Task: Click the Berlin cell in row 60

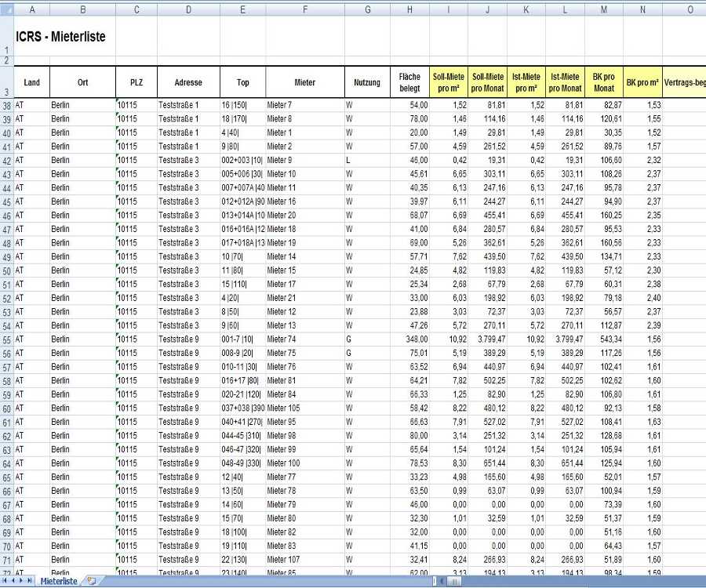Action: pos(82,408)
